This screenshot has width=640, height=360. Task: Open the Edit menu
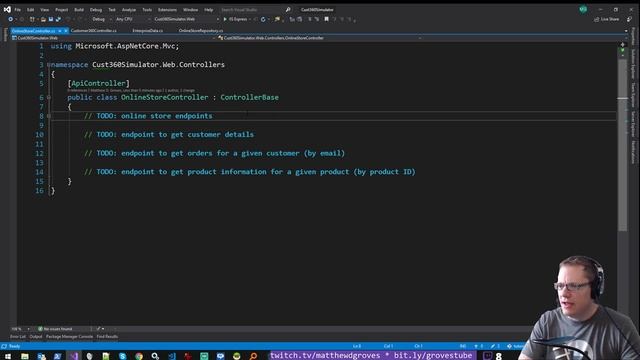tap(31, 9)
